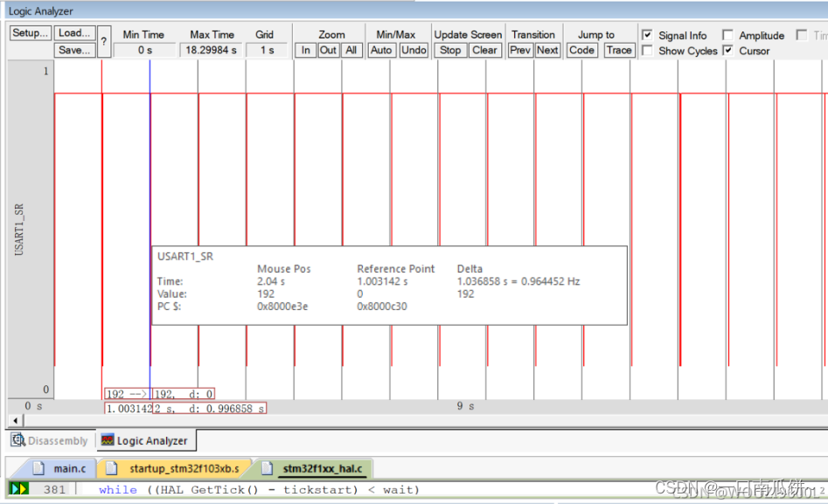This screenshot has width=828, height=504.
Task: Click the PC $ value 0x8000e3e
Action: pos(282,307)
